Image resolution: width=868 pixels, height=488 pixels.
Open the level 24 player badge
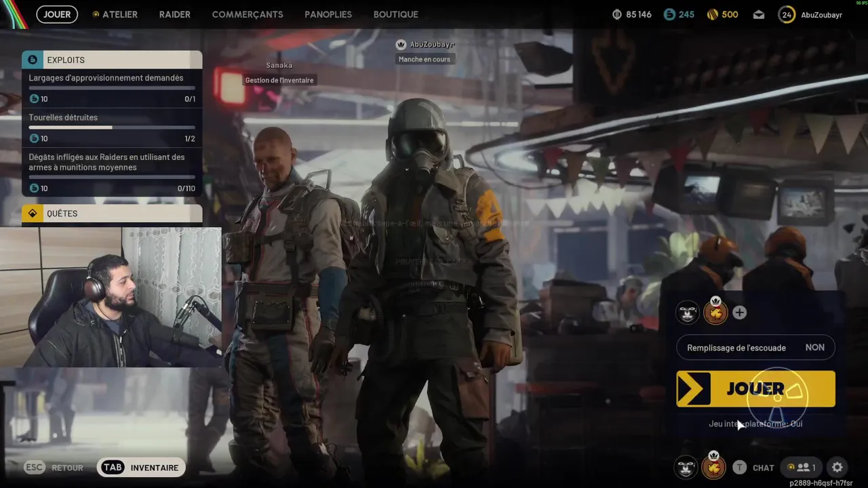pyautogui.click(x=787, y=14)
